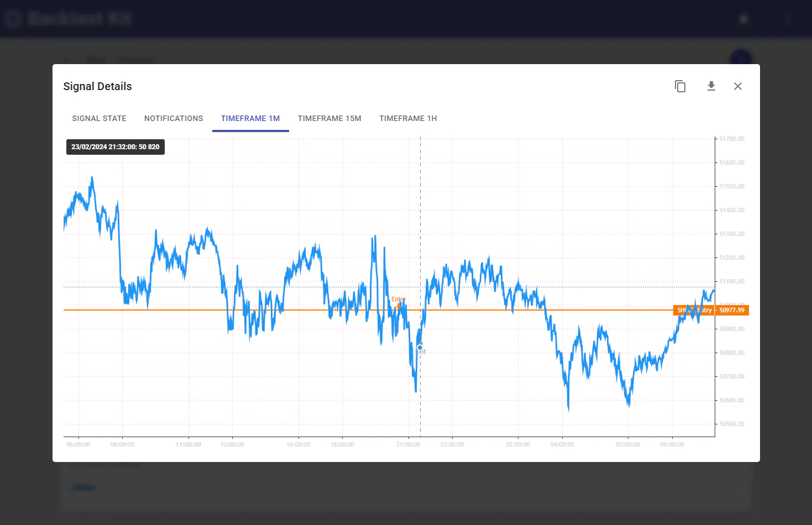Close the Signal Details dialog
This screenshot has height=525, width=812.
tap(738, 86)
